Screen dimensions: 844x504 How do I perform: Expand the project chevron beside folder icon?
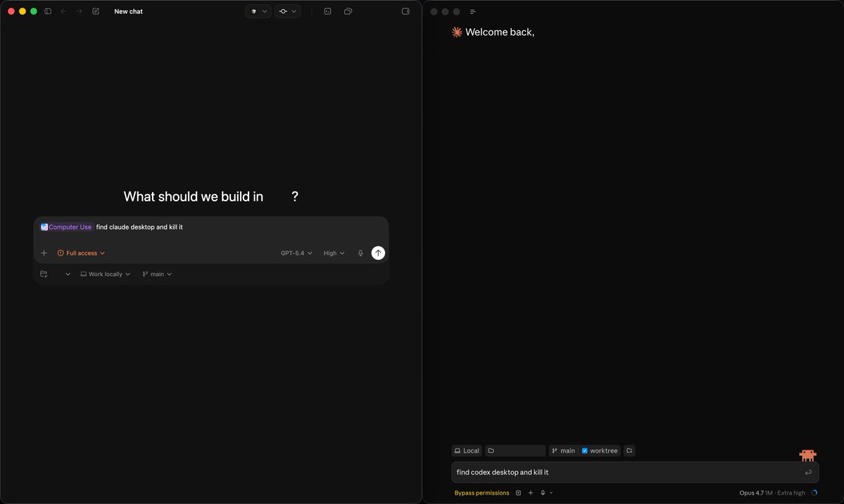[68, 274]
